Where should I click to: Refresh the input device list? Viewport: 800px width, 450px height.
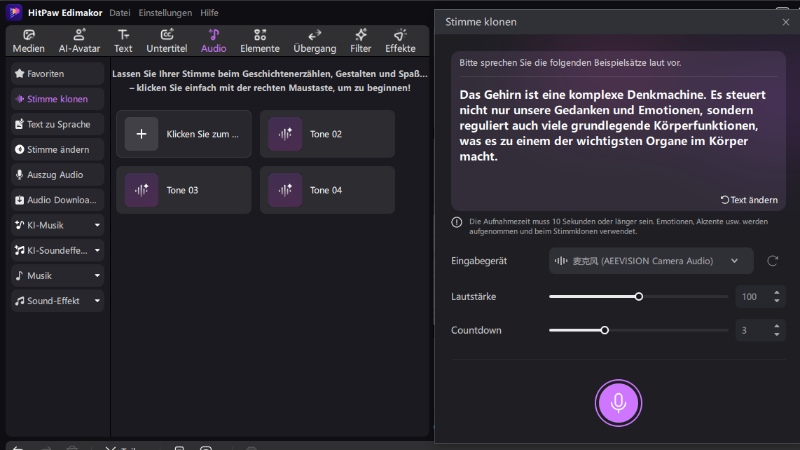tap(772, 261)
